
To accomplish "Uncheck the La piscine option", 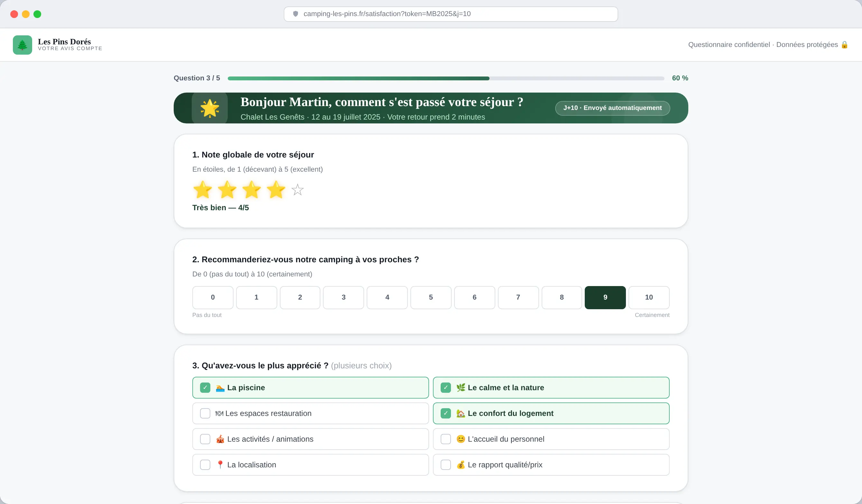I will [x=205, y=387].
